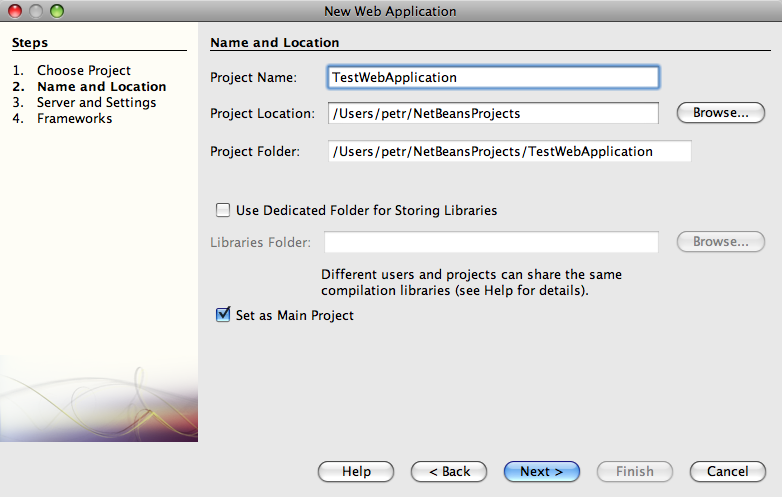
Task: Select the Frameworks step
Action: coord(74,118)
